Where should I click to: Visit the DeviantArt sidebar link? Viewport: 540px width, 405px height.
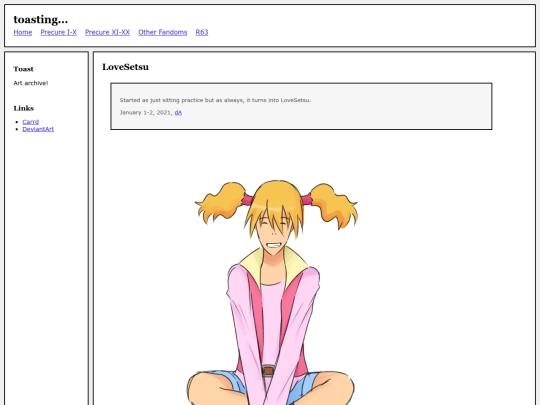(x=38, y=129)
